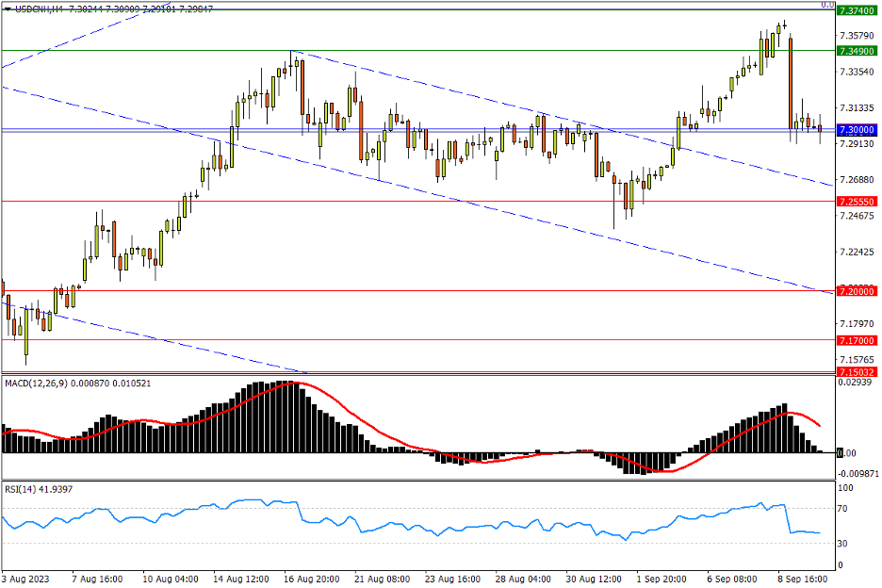Image resolution: width=882 pixels, height=588 pixels.
Task: Select the red 7.20000 level label
Action: [x=857, y=291]
